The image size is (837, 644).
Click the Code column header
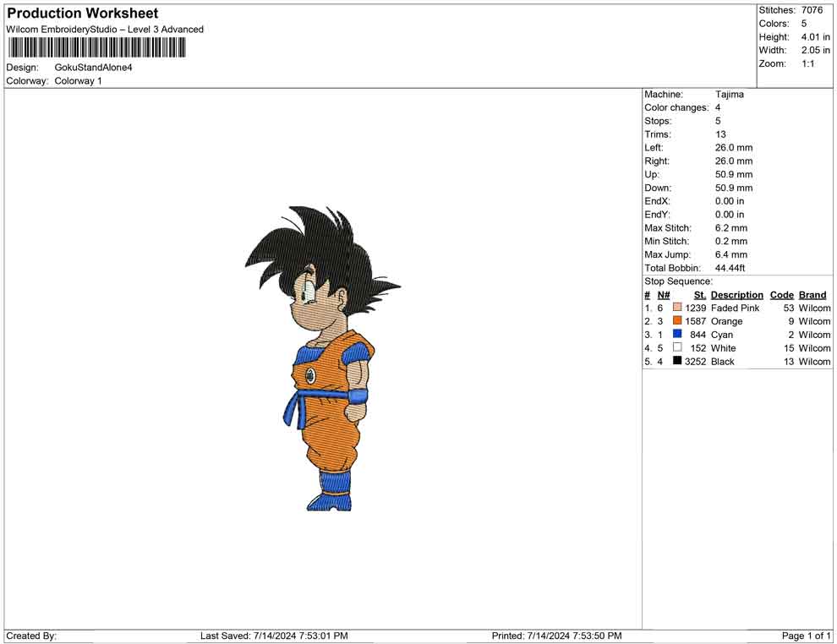[x=781, y=294]
